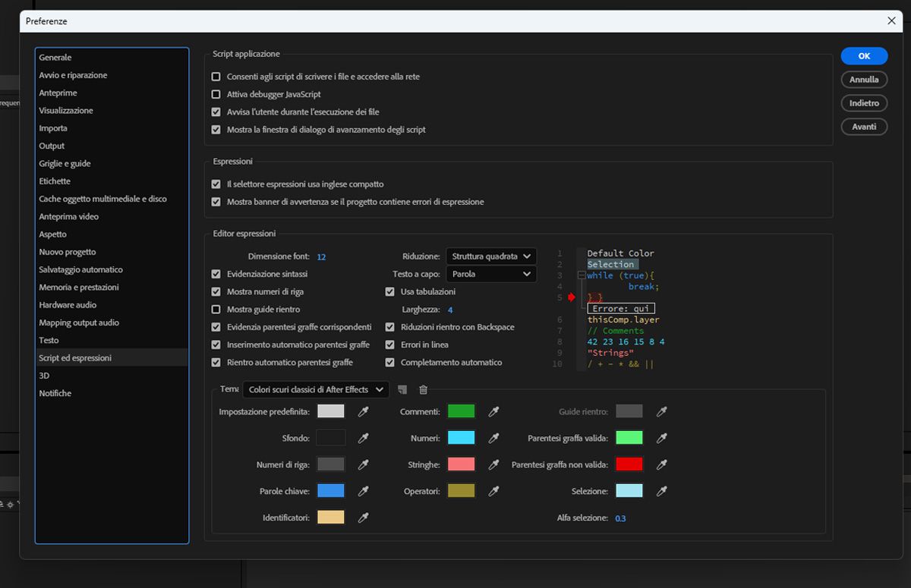
Task: Click the Annulla button
Action: [864, 79]
